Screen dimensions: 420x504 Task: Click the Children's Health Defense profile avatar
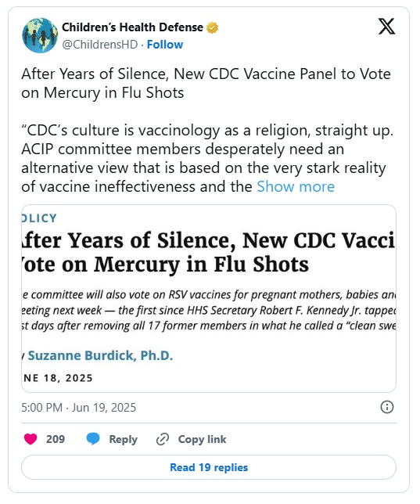(x=40, y=35)
